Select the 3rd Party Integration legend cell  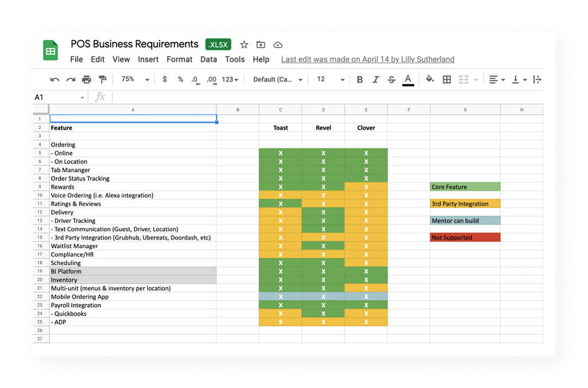465,203
